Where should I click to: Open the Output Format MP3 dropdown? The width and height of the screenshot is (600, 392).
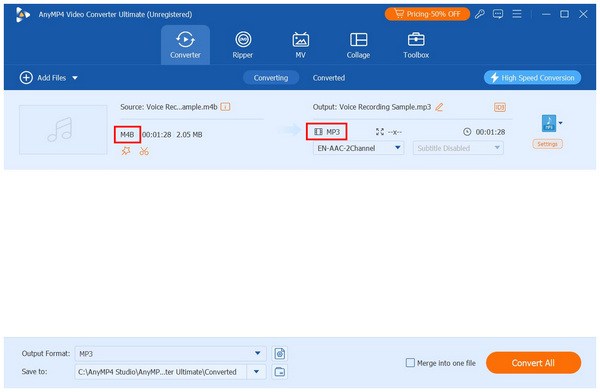pyautogui.click(x=170, y=353)
